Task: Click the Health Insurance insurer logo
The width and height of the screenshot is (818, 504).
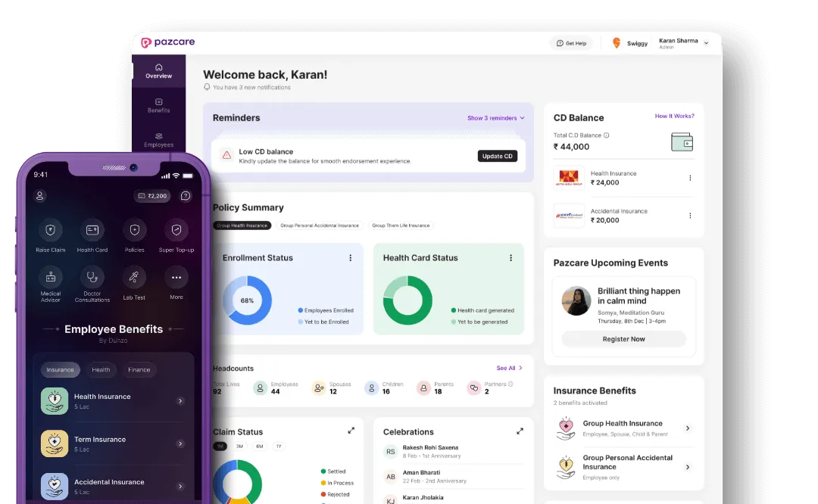Action: coord(569,178)
